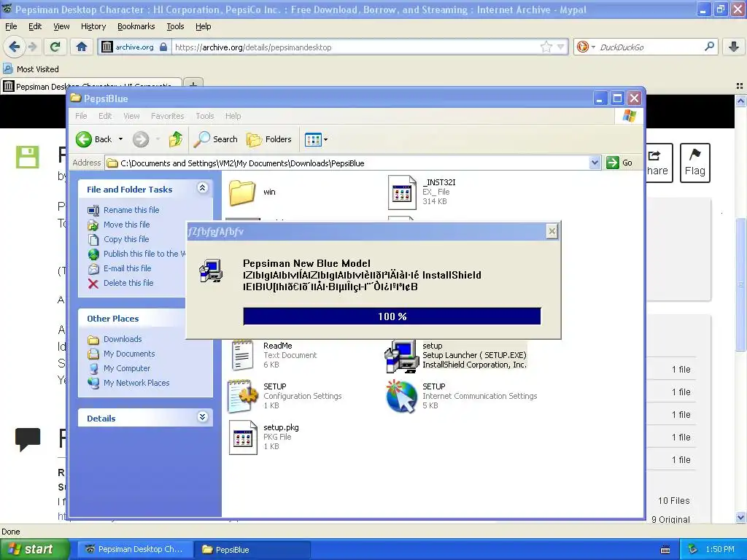Viewport: 747px width, 560px height.
Task: Click Rename this file task link
Action: tap(131, 210)
